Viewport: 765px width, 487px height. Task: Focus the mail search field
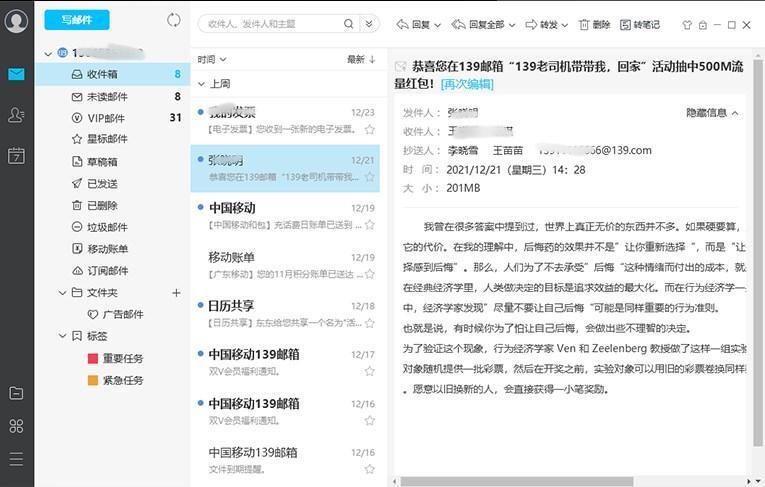[274, 23]
